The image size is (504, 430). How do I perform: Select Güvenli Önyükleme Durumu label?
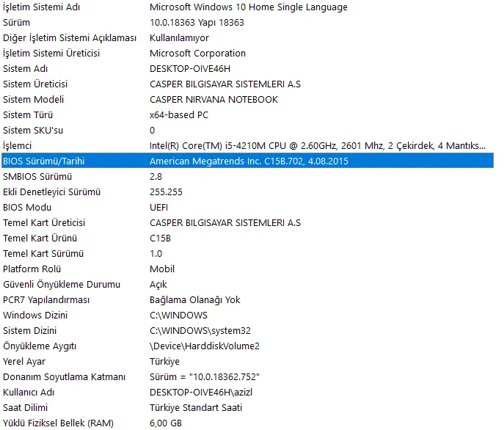62,285
